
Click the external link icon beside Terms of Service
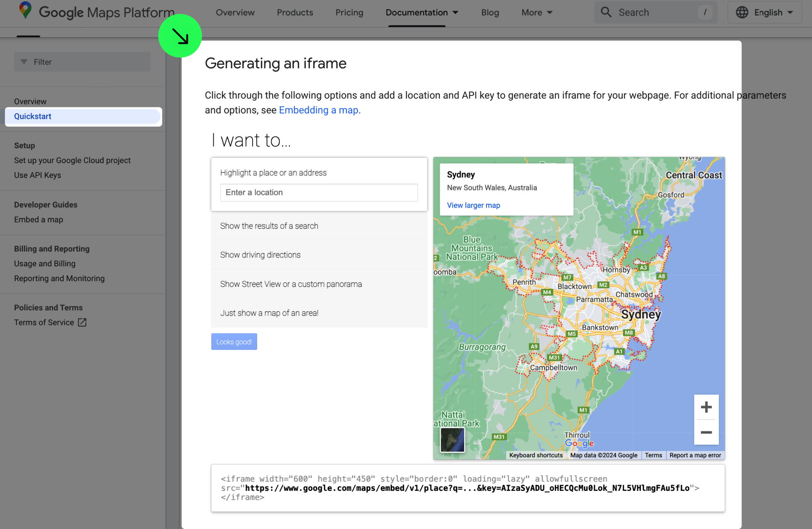click(82, 322)
